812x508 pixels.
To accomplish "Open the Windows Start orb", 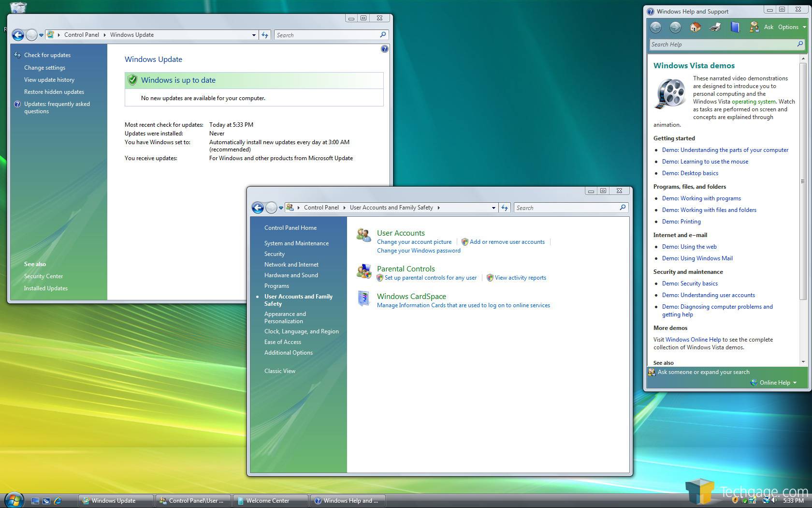I will pos(13,500).
